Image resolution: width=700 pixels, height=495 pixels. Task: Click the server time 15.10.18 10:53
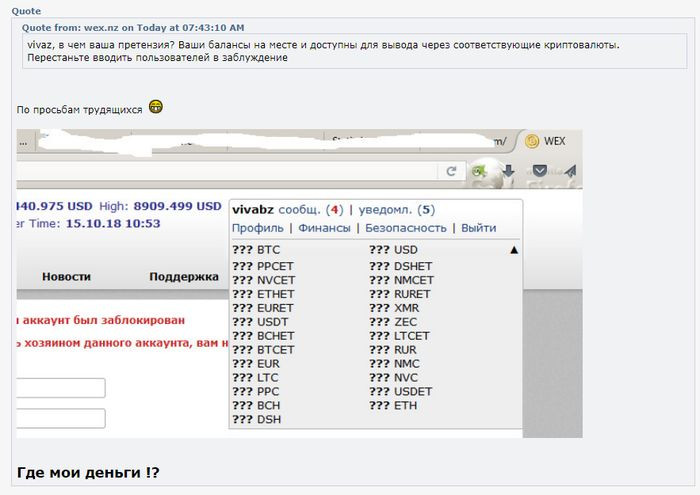click(x=113, y=224)
